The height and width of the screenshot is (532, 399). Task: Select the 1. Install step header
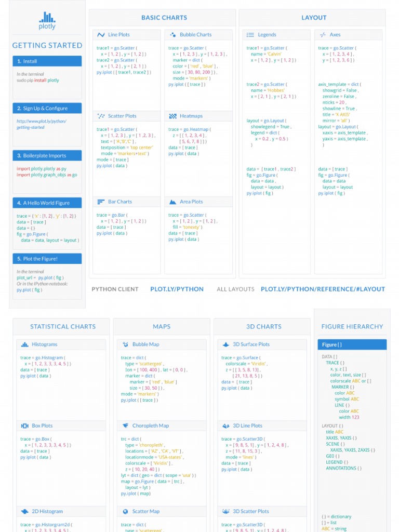click(47, 61)
